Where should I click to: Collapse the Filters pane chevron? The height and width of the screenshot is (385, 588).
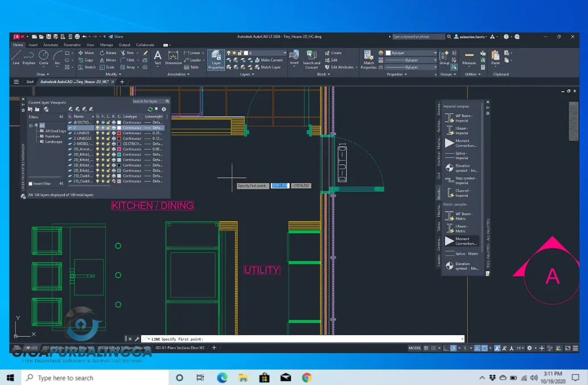(61, 117)
